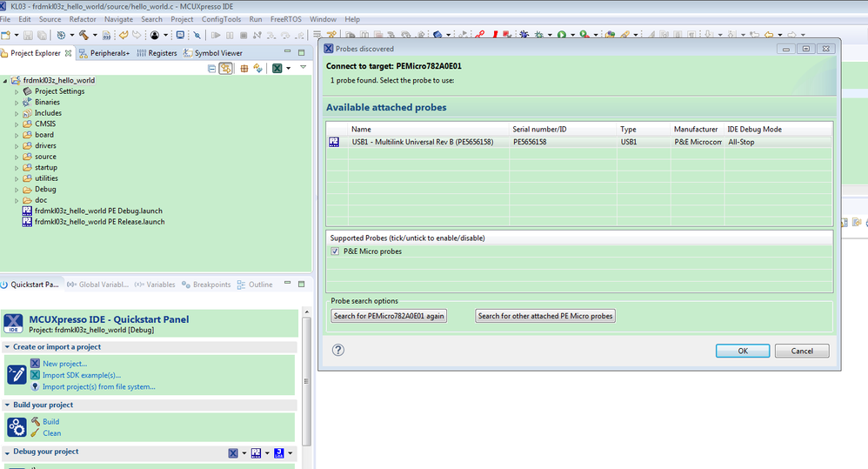Click the Terminate stop toolbar icon
The width and height of the screenshot is (868, 469).
(x=244, y=35)
